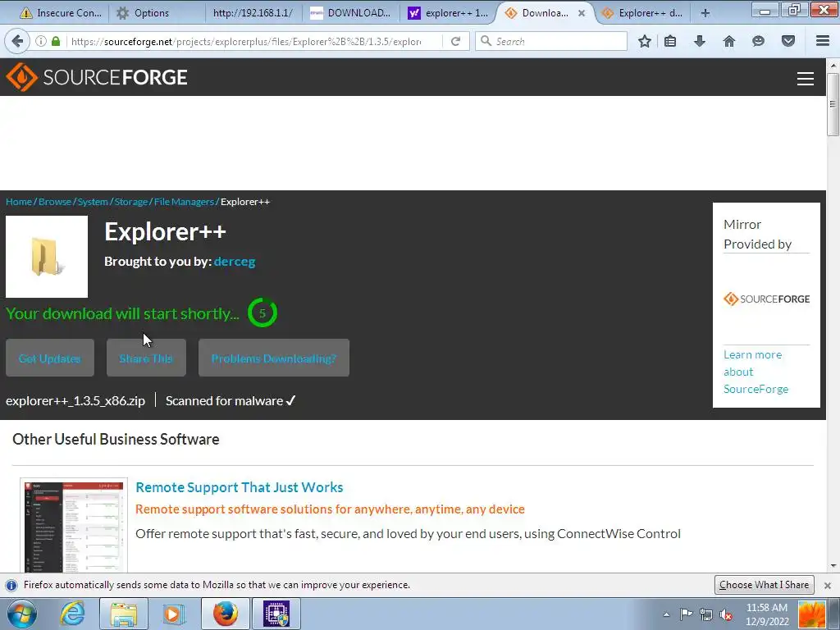Switch to the last Explorer++ d... tab
The width and height of the screenshot is (840, 630).
click(643, 13)
